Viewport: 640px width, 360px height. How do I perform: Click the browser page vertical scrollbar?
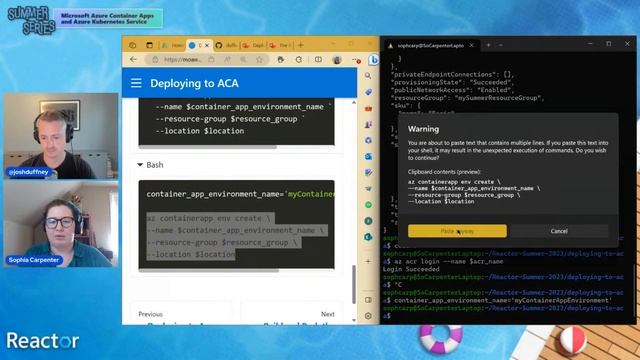[x=353, y=284]
